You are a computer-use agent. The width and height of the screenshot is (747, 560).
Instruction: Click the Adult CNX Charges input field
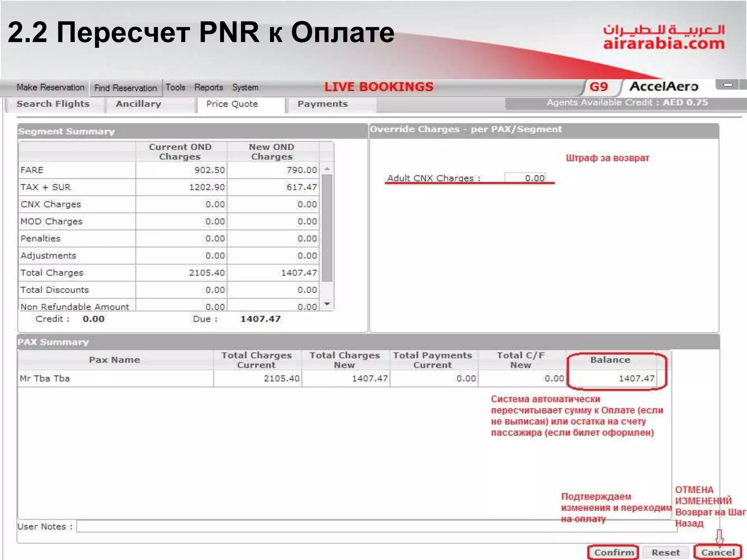tap(525, 178)
